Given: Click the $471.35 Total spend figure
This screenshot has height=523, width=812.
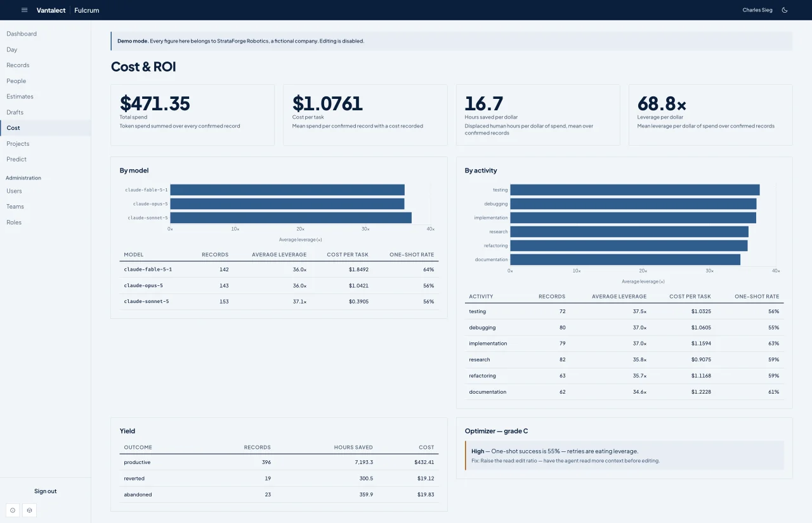Looking at the screenshot, I should pos(155,103).
